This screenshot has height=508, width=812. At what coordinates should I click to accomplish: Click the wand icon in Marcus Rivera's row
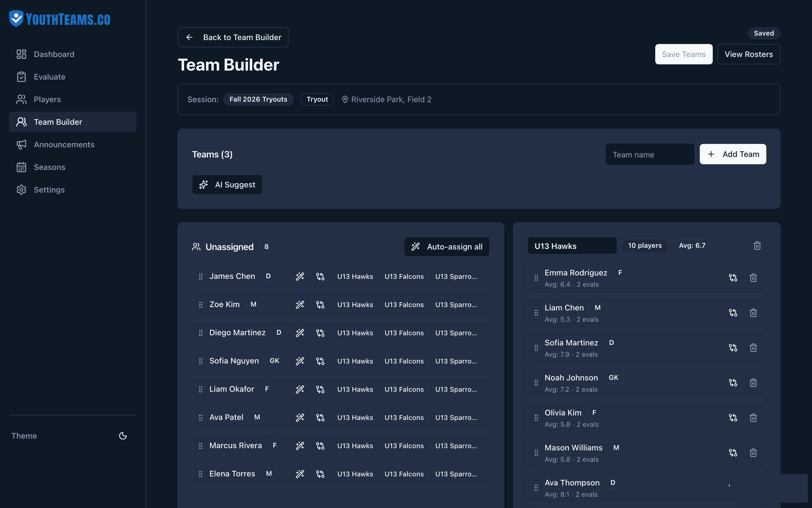point(300,446)
